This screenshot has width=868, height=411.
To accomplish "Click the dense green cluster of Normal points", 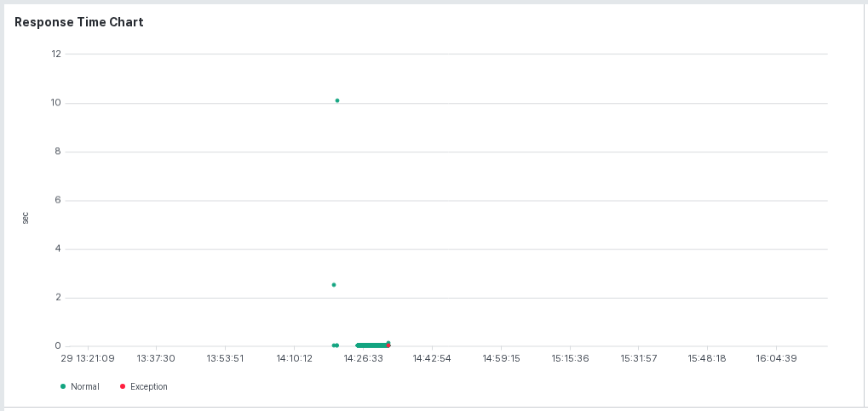I will point(371,345).
